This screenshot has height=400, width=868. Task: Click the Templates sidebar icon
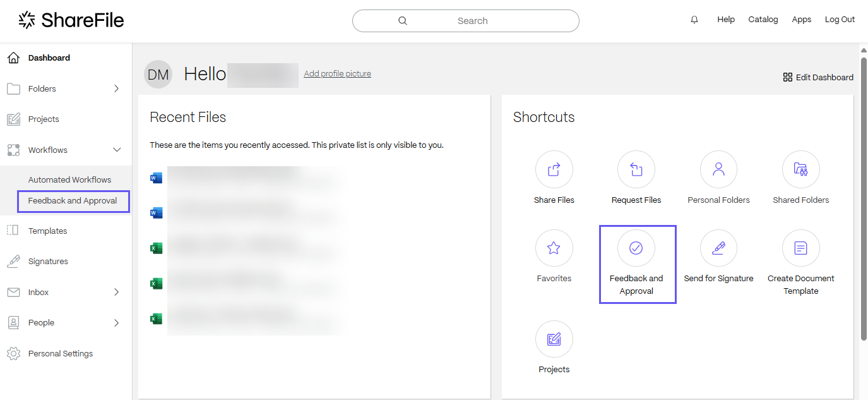13,231
